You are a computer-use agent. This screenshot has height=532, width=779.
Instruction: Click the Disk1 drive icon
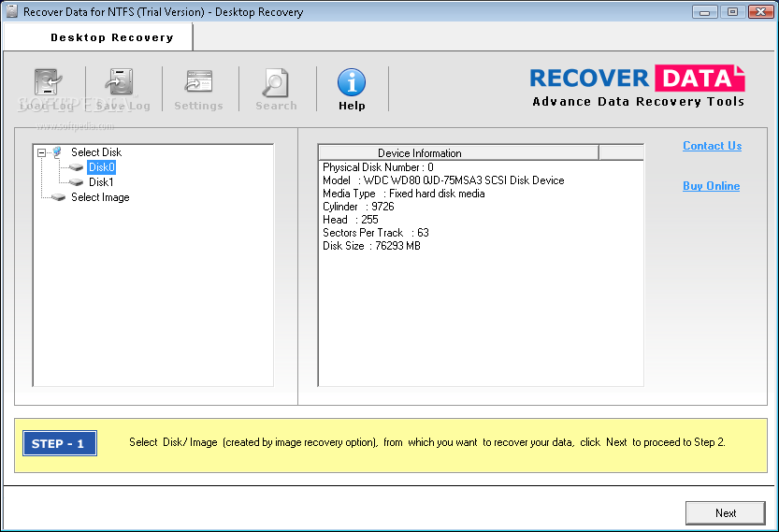[76, 182]
